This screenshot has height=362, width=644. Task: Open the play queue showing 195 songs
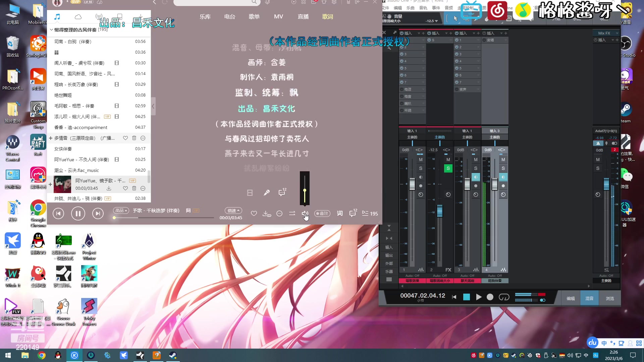click(370, 214)
